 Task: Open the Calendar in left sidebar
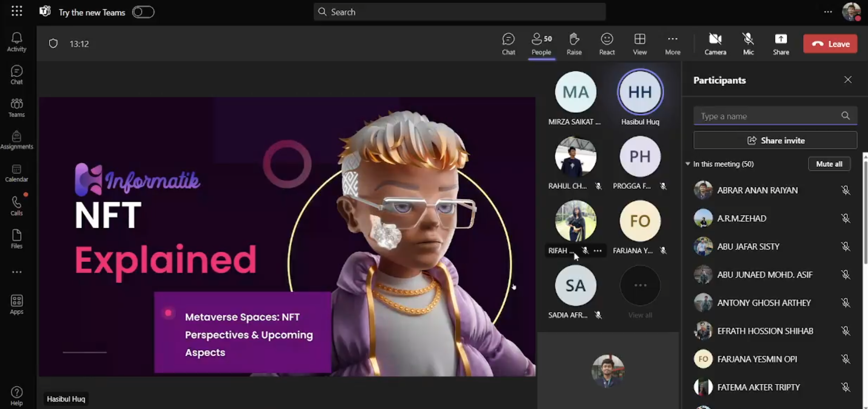tap(16, 173)
